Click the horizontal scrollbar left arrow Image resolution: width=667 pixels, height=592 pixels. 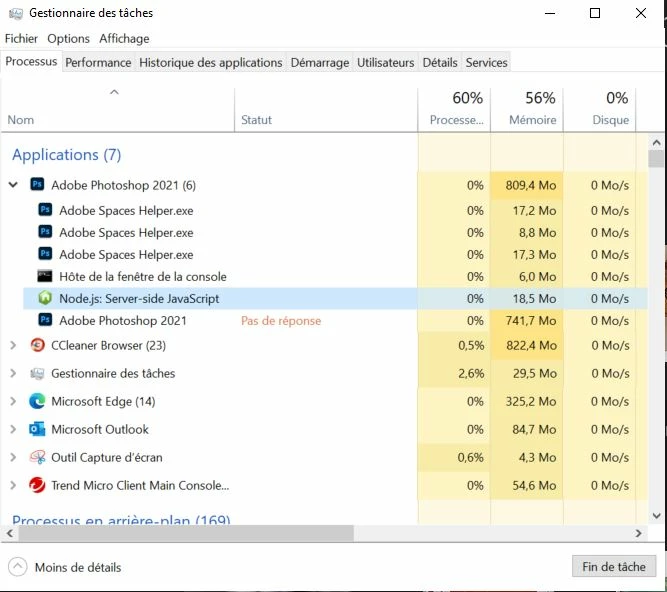[10, 533]
